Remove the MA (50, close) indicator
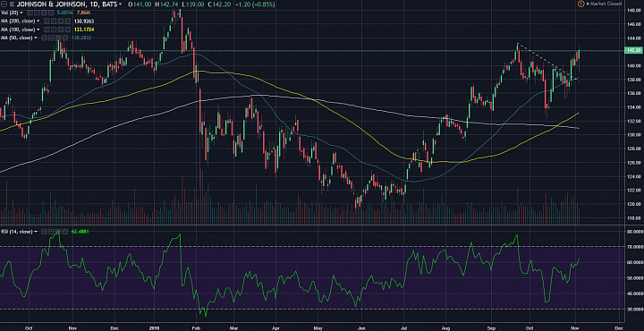This screenshot has height=331, width=644. click(x=64, y=38)
